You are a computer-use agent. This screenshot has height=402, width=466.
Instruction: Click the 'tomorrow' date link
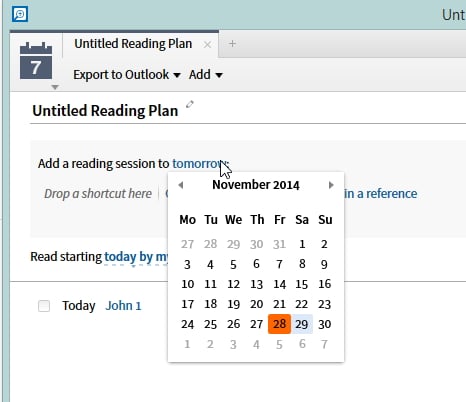[x=200, y=164]
